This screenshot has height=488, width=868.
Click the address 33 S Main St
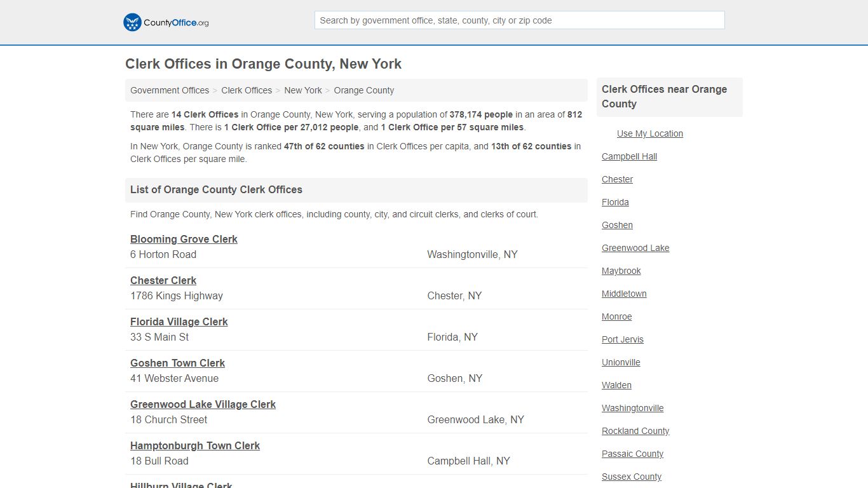tap(159, 337)
